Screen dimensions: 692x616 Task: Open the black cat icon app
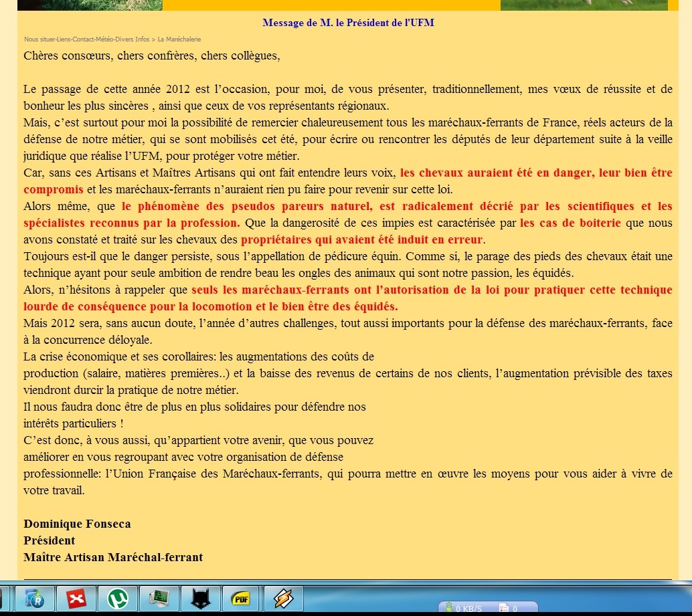tap(200, 599)
